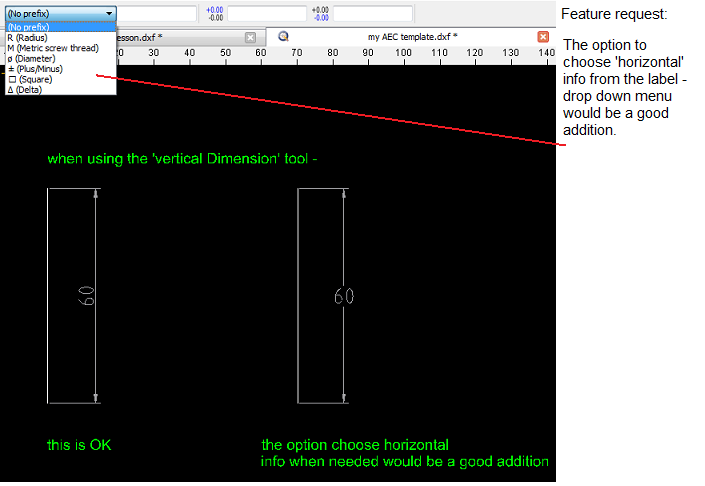Open the dimension prefix dropdown arrow
Image resolution: width=705 pixels, height=486 pixels.
[x=109, y=13]
